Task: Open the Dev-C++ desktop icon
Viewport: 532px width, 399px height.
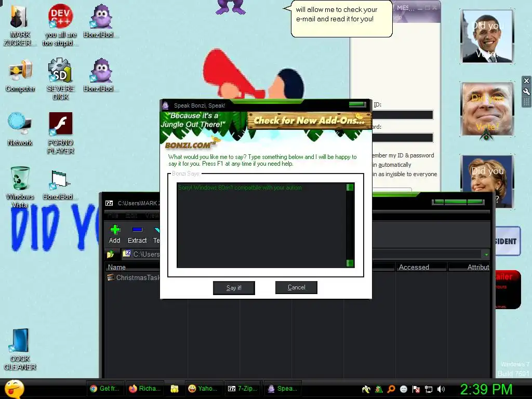Action: 60,25
